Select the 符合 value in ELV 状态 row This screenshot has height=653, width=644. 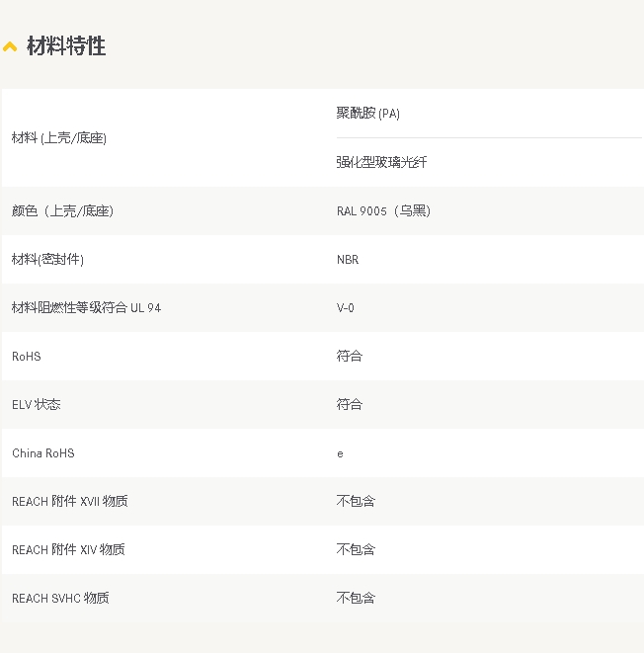click(x=350, y=404)
